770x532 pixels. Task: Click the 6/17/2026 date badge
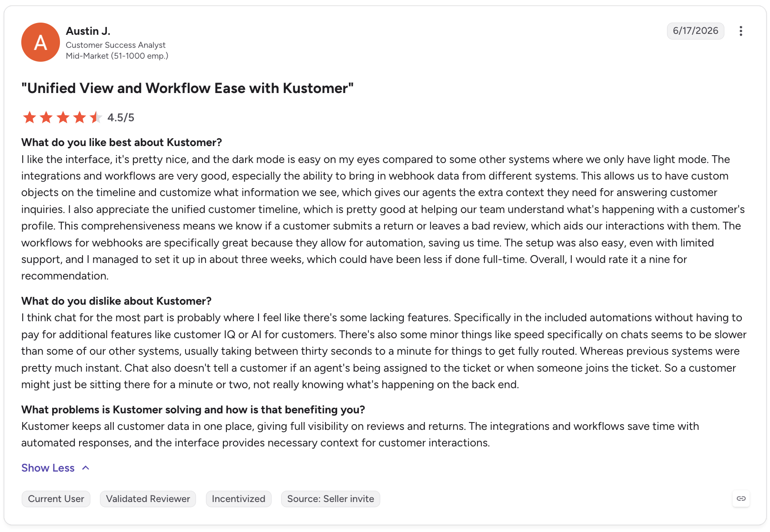695,31
